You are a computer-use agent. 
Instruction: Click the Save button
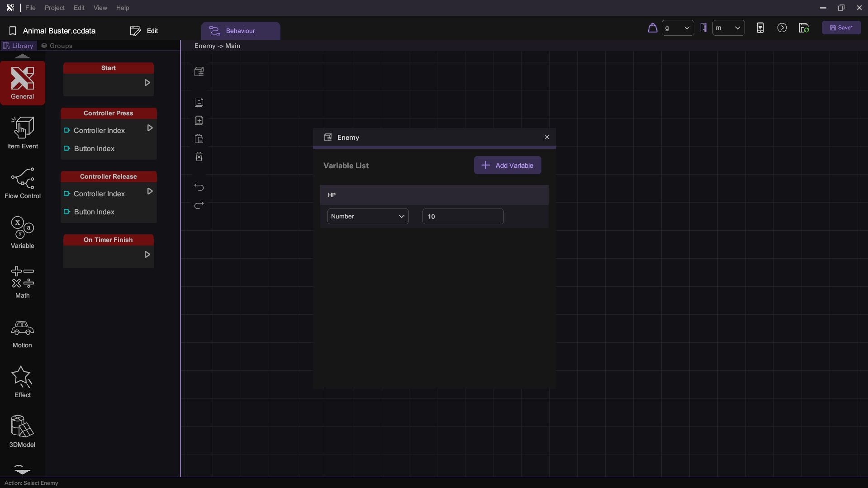pos(841,28)
